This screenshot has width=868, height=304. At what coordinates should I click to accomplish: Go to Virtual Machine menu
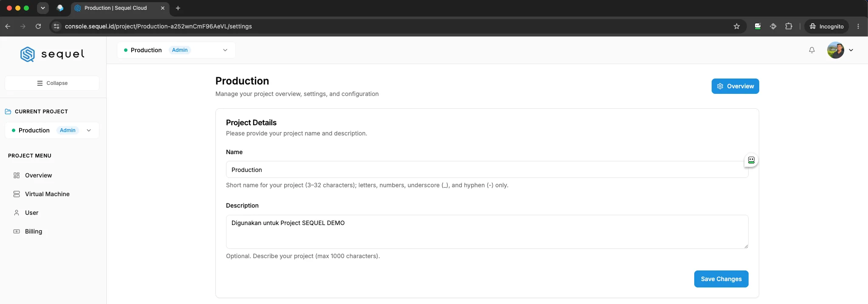pos(47,194)
